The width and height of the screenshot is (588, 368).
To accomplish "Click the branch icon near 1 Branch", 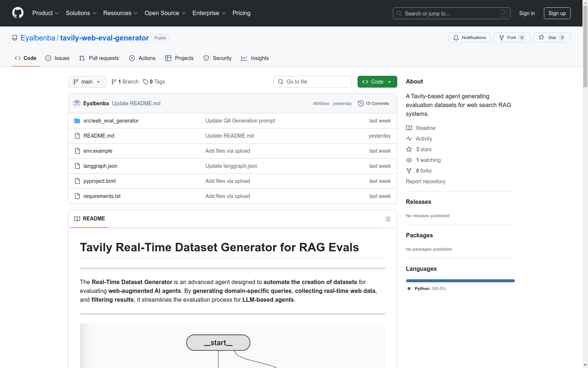I will [113, 81].
